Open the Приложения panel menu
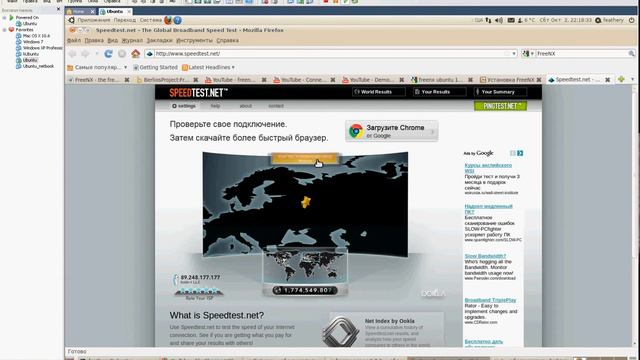Screen dimensions: 640x360 click(x=94, y=20)
